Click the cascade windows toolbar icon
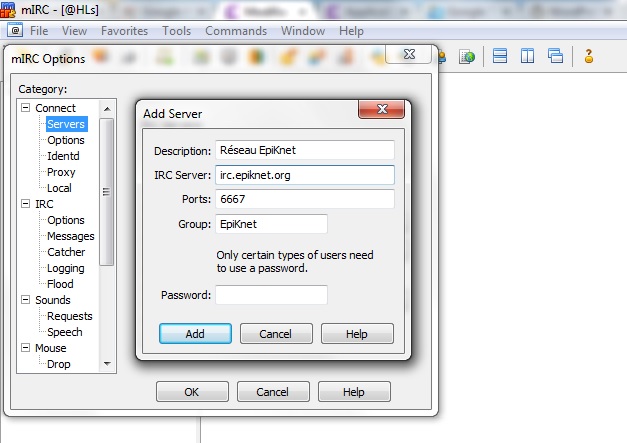This screenshot has width=627, height=443. tap(555, 56)
